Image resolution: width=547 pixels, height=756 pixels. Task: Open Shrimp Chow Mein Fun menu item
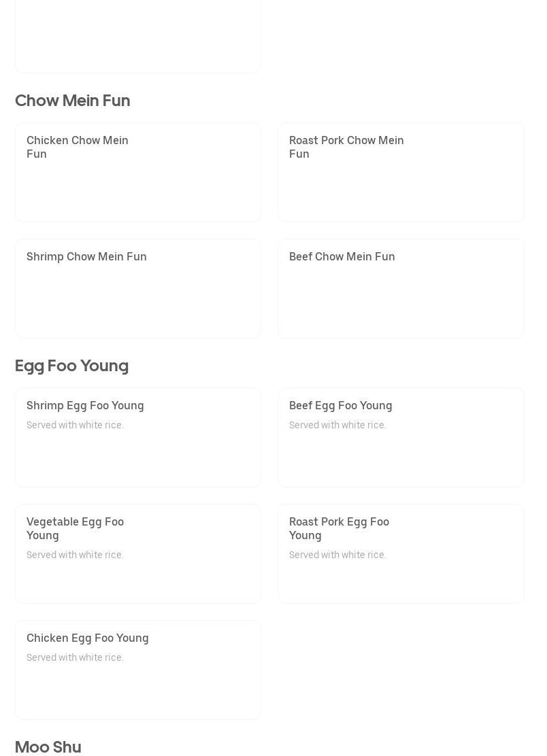coord(138,288)
